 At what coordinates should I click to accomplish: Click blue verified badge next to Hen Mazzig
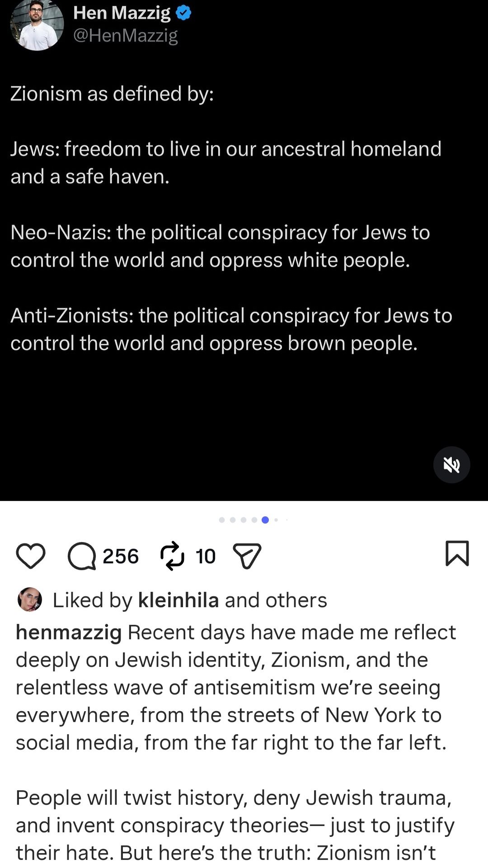pyautogui.click(x=183, y=13)
